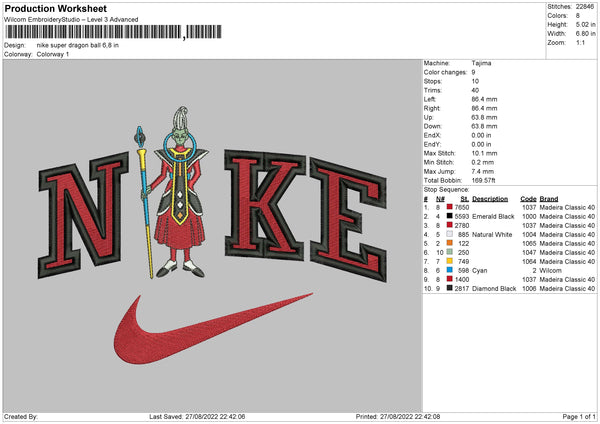
Task: Click thread code 1065
Action: [x=529, y=243]
